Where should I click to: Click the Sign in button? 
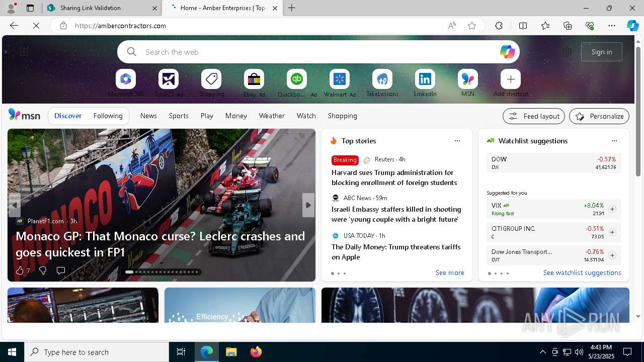coord(602,52)
